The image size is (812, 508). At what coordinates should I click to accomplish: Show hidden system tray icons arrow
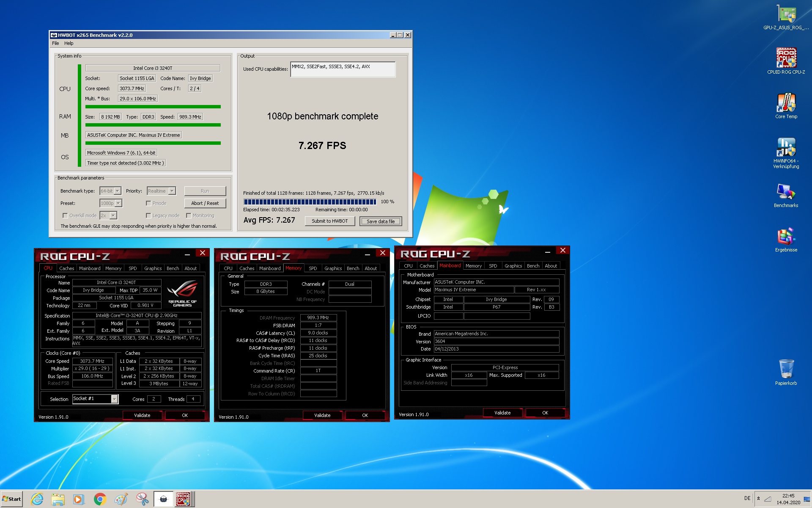[x=759, y=499]
